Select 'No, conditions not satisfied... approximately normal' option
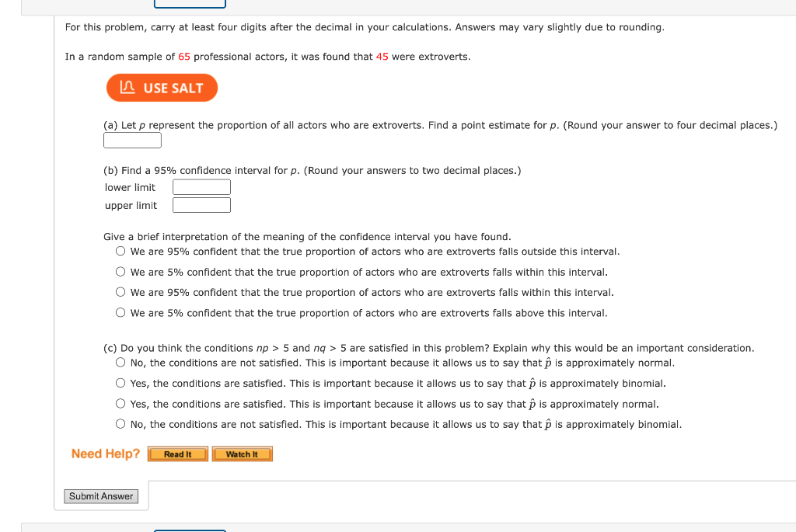The image size is (796, 532). (x=120, y=361)
